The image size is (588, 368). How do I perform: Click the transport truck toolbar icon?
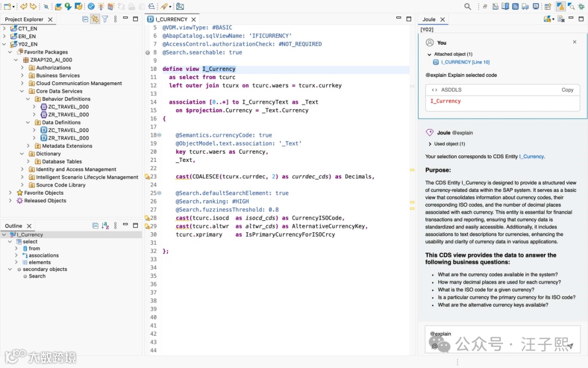(x=525, y=7)
